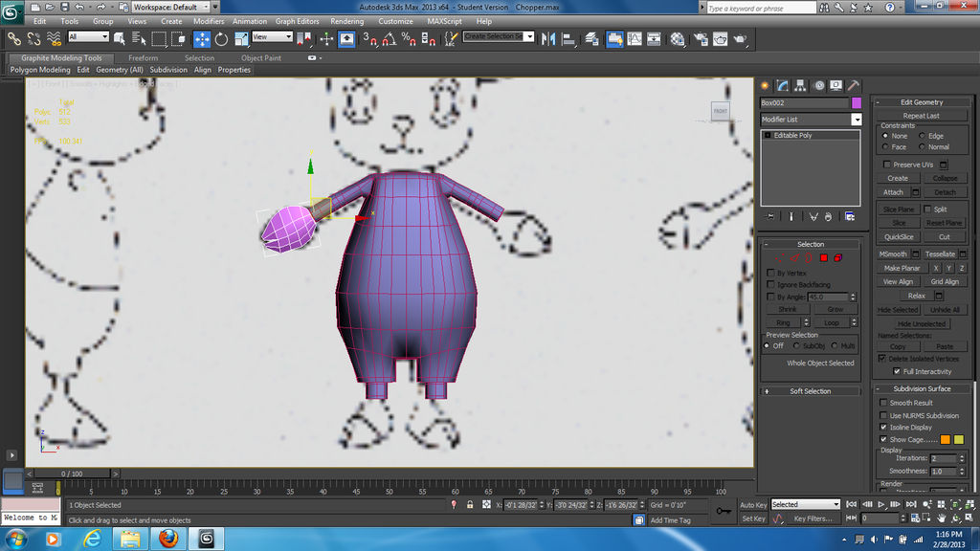Viewport: 980px width, 551px height.
Task: Switch to Display command panel
Action: [836, 85]
